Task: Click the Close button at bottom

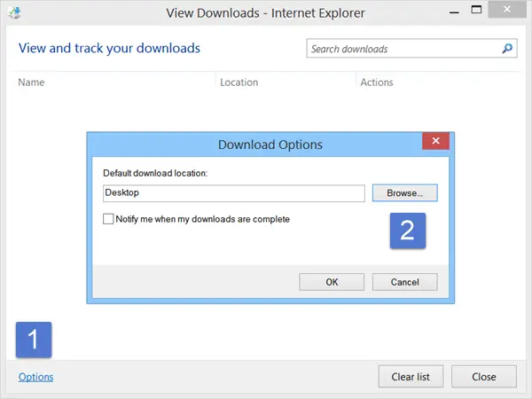Action: pos(484,377)
